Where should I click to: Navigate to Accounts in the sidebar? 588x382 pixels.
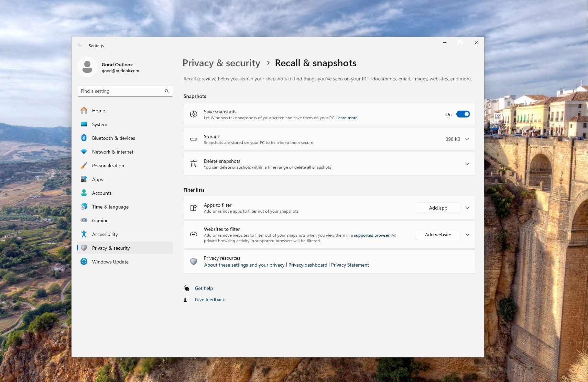101,193
